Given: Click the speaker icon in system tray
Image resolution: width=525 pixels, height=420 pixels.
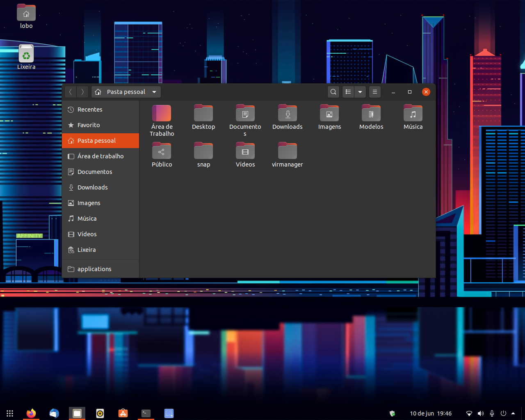Looking at the screenshot, I should click(480, 413).
